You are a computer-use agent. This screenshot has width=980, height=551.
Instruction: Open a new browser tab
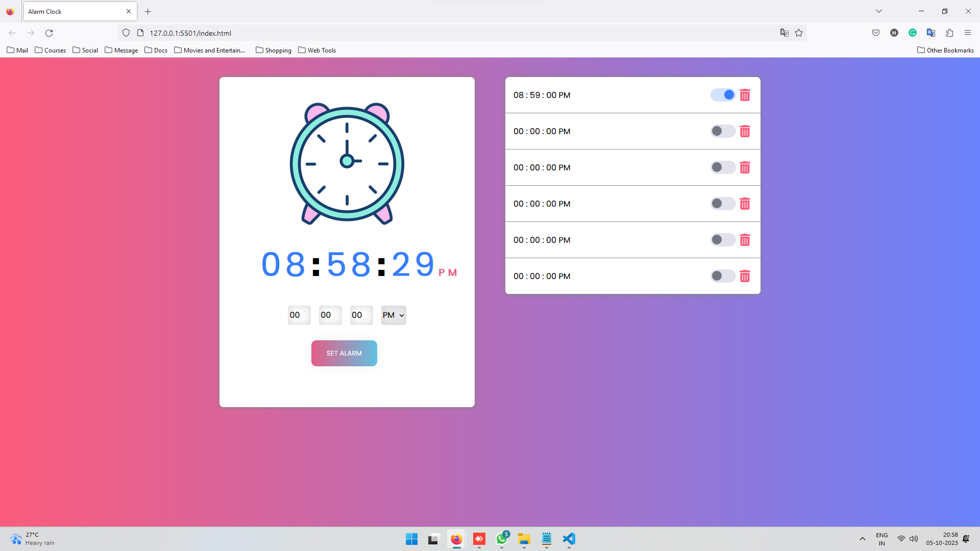[148, 11]
